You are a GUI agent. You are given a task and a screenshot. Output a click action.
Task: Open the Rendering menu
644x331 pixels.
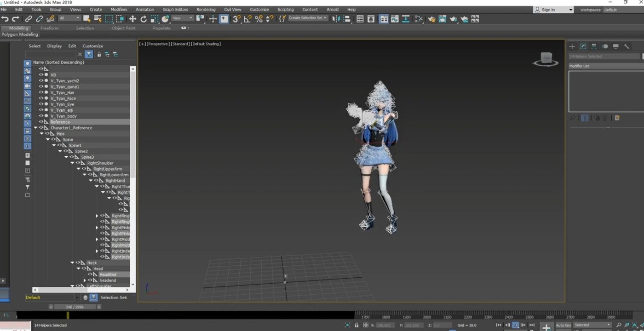tap(206, 9)
